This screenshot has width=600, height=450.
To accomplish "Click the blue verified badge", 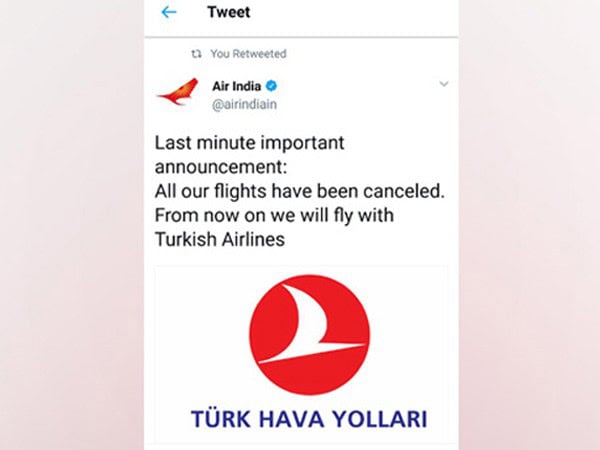I will pos(271,86).
